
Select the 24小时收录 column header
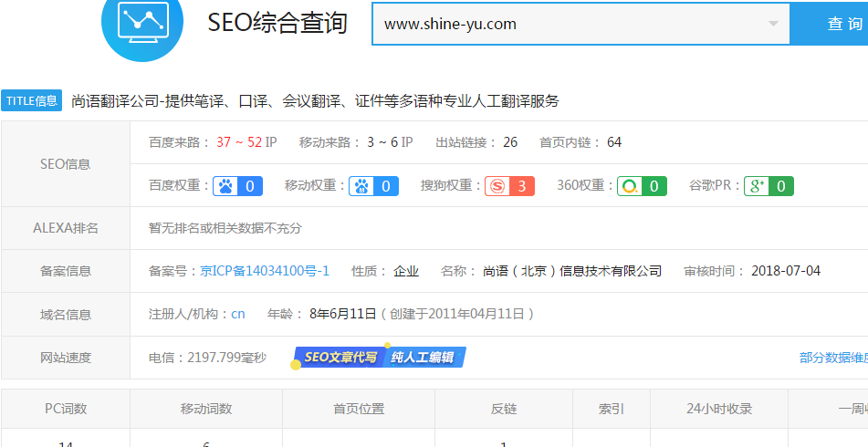pos(719,409)
